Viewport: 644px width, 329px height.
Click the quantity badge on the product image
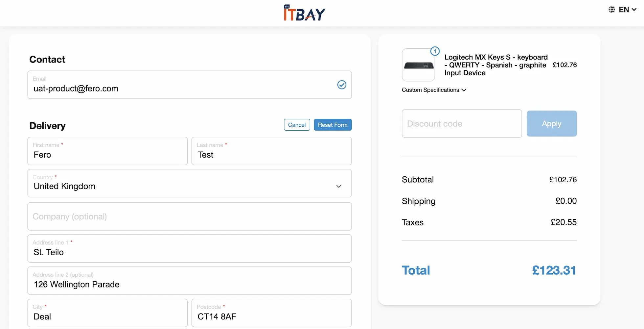435,51
